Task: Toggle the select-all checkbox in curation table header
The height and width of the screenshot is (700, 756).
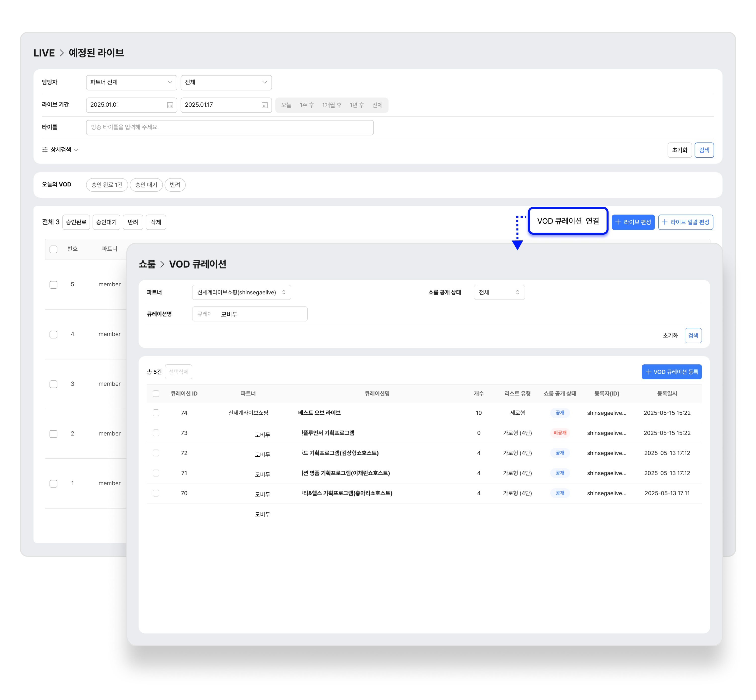Action: pyautogui.click(x=156, y=394)
